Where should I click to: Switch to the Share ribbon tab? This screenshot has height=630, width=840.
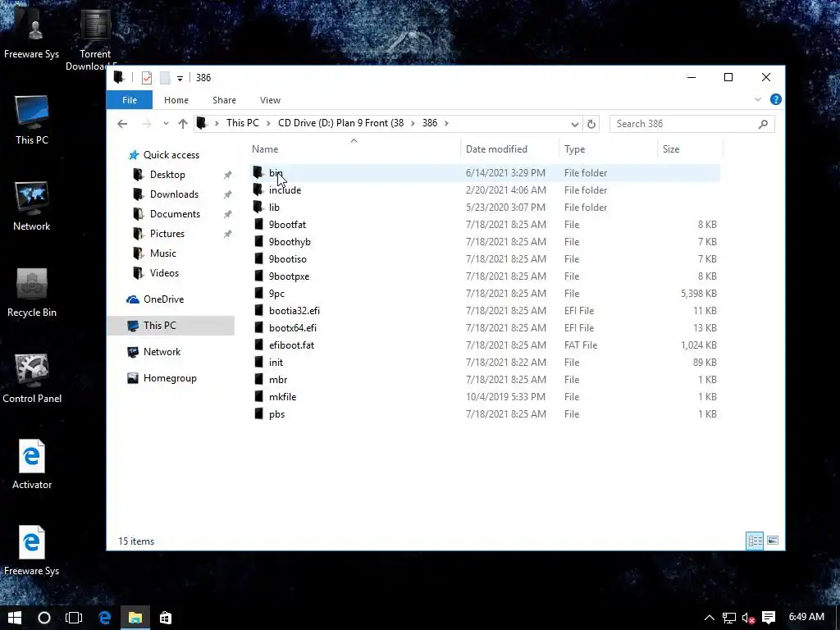point(224,100)
